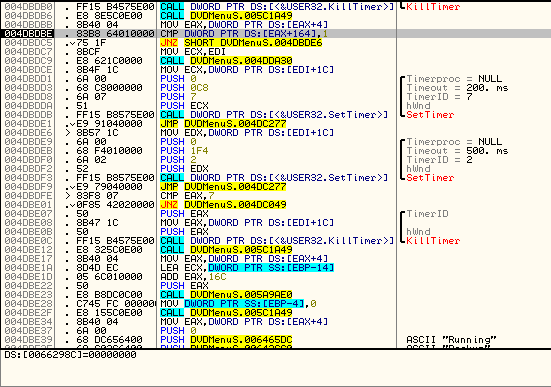Select the CALL DVDMenuS.005C1A49 instruction at 004DBDB6
The height and width of the screenshot is (387, 551).
coord(226,16)
